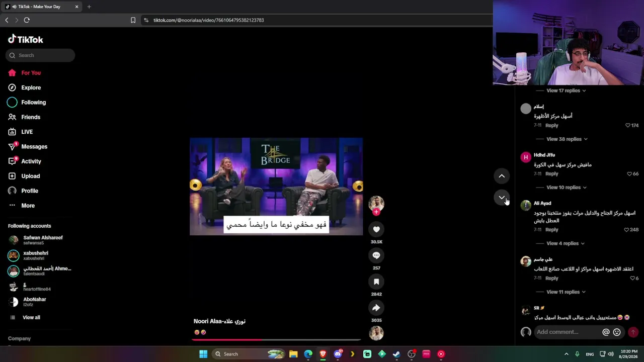Screen dimensions: 644x362
Task: Click the browser address bar URL
Action: [x=209, y=20]
